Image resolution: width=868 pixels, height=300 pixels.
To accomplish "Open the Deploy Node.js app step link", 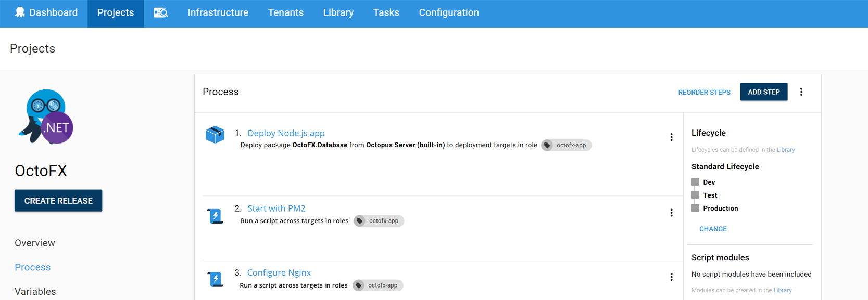I will tap(286, 133).
